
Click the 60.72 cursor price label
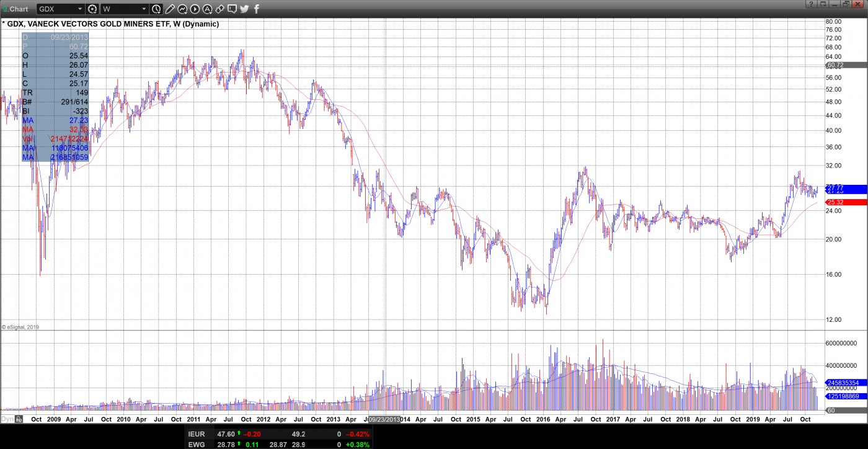pos(846,65)
